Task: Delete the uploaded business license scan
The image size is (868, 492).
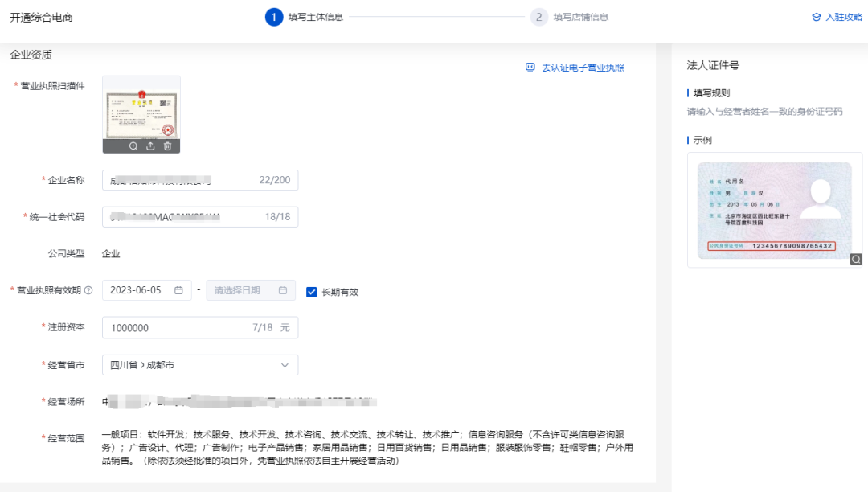Action: (166, 146)
